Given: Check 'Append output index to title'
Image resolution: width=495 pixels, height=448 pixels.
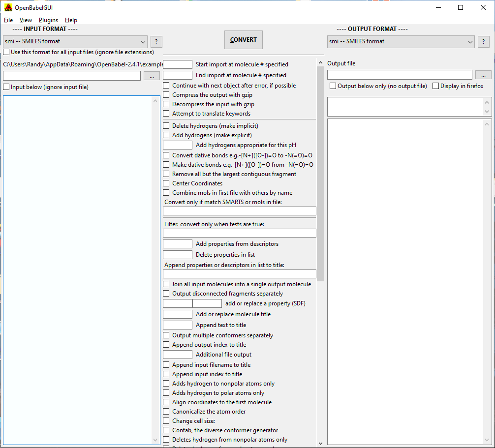Looking at the screenshot, I should [x=166, y=345].
